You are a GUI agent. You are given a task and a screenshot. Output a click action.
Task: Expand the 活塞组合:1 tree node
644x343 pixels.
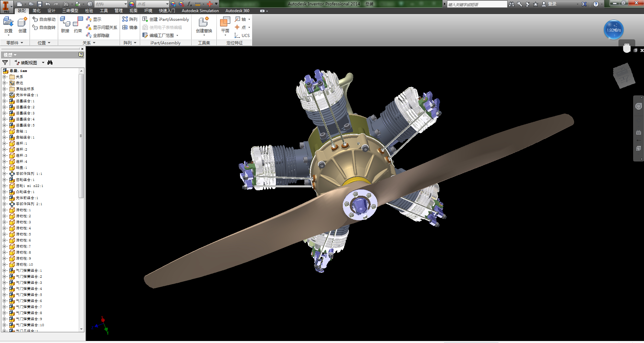point(4,101)
